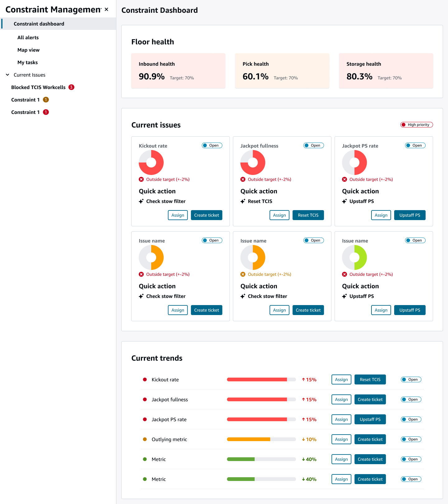Click the error icon under Kickout rate chart
The width and height of the screenshot is (448, 504).
click(x=141, y=179)
